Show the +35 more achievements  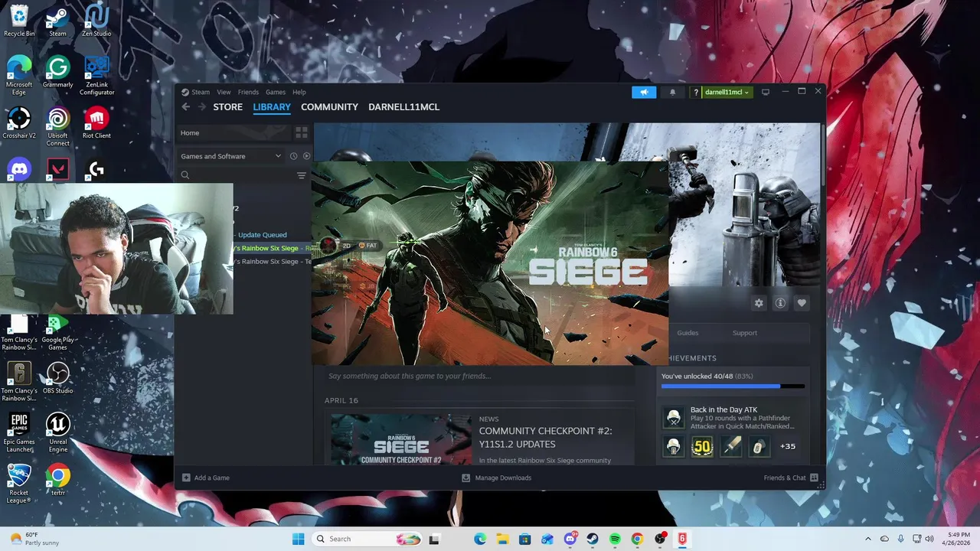tap(788, 446)
